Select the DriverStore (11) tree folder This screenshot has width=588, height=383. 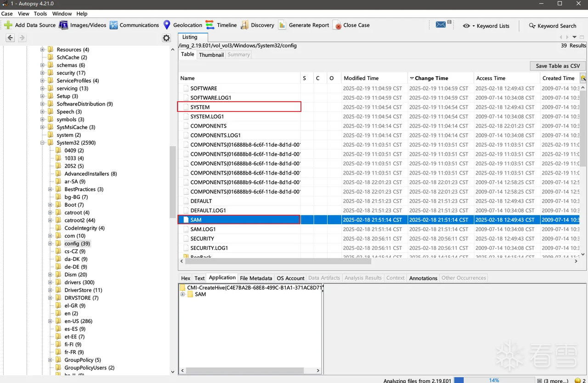tap(83, 290)
